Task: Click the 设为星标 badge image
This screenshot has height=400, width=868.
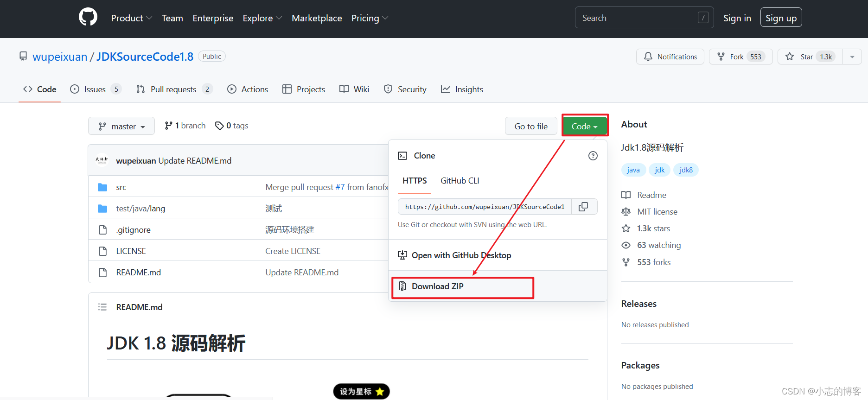Action: pos(362,391)
